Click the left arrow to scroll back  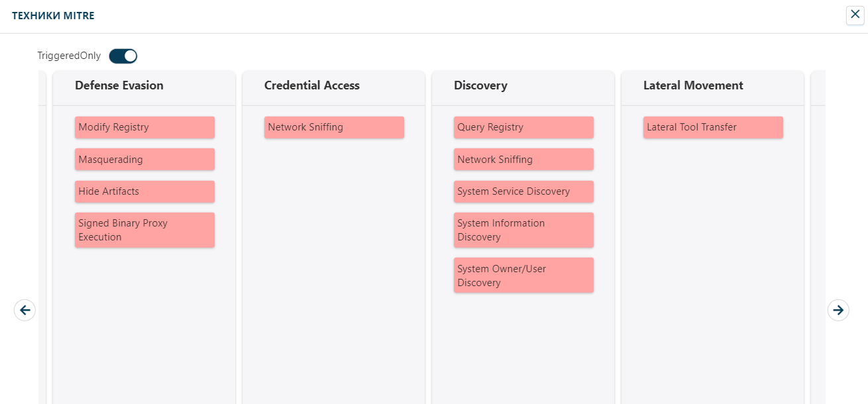coord(25,309)
